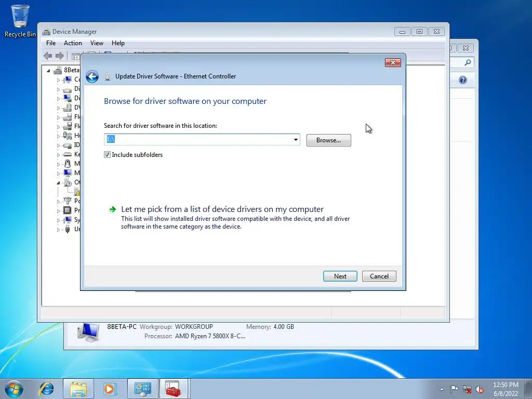Open the driver location path dropdown

[x=296, y=140]
